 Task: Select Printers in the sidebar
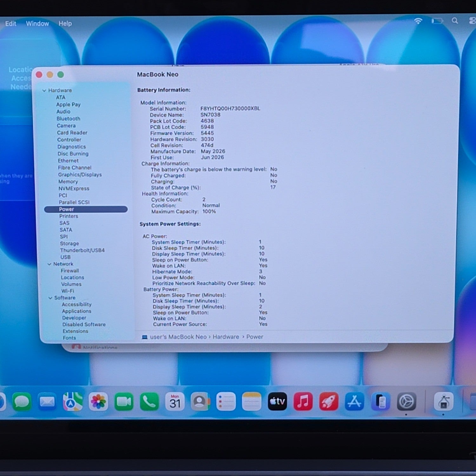[x=69, y=216]
